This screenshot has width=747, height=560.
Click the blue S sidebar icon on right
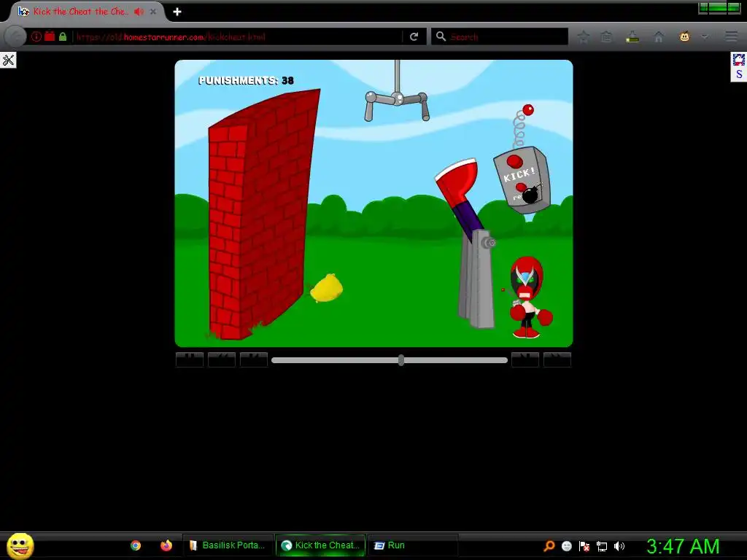tap(739, 74)
